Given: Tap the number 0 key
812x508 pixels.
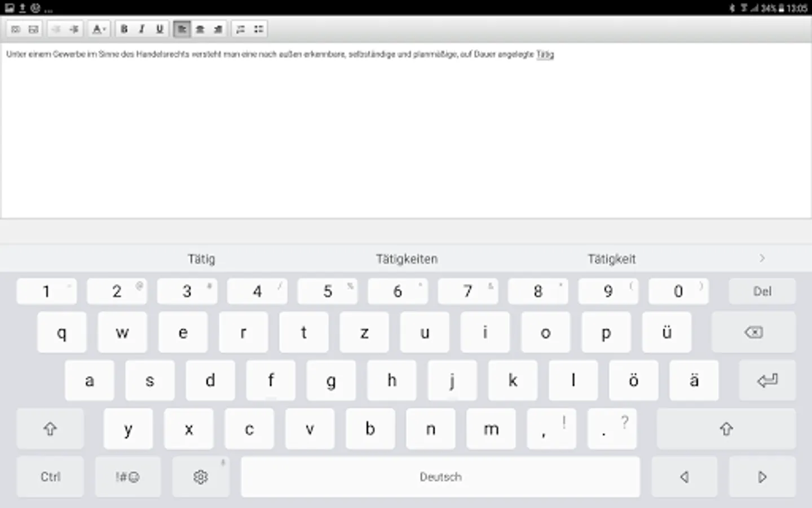Looking at the screenshot, I should pyautogui.click(x=678, y=291).
